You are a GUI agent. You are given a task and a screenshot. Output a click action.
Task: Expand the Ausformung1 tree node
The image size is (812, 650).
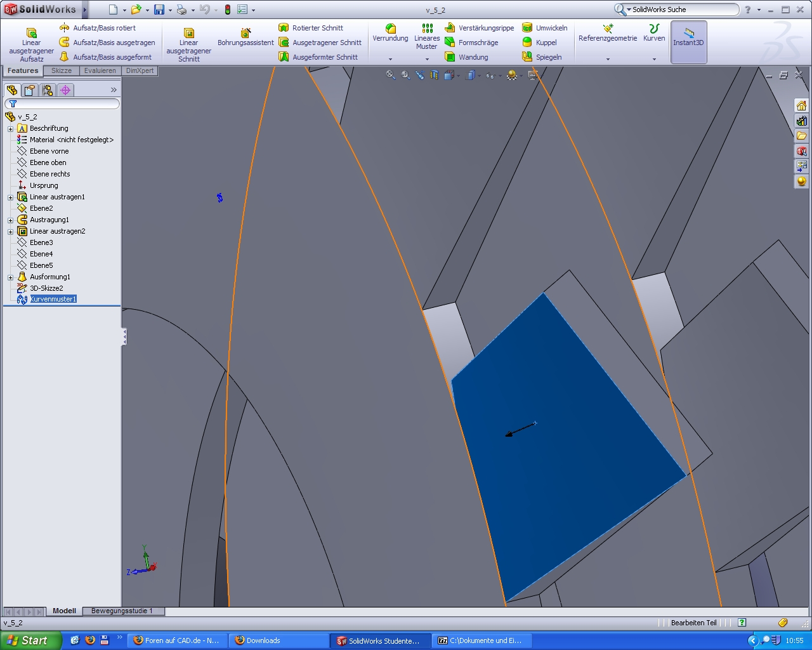coord(10,277)
